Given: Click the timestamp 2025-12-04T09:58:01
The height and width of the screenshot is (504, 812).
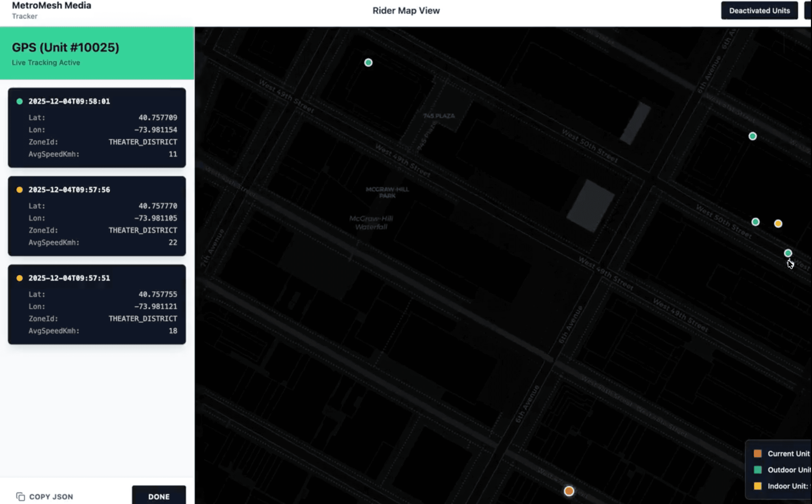Looking at the screenshot, I should (69, 101).
